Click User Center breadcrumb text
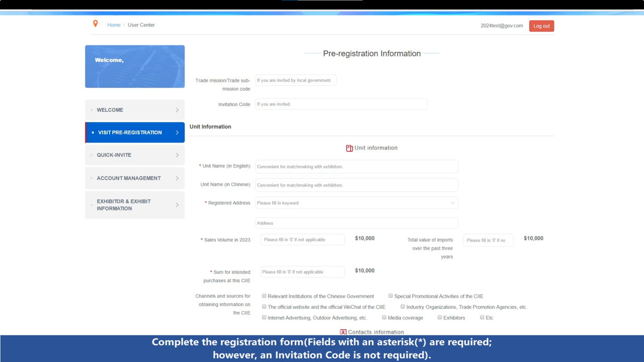 pos(141,25)
